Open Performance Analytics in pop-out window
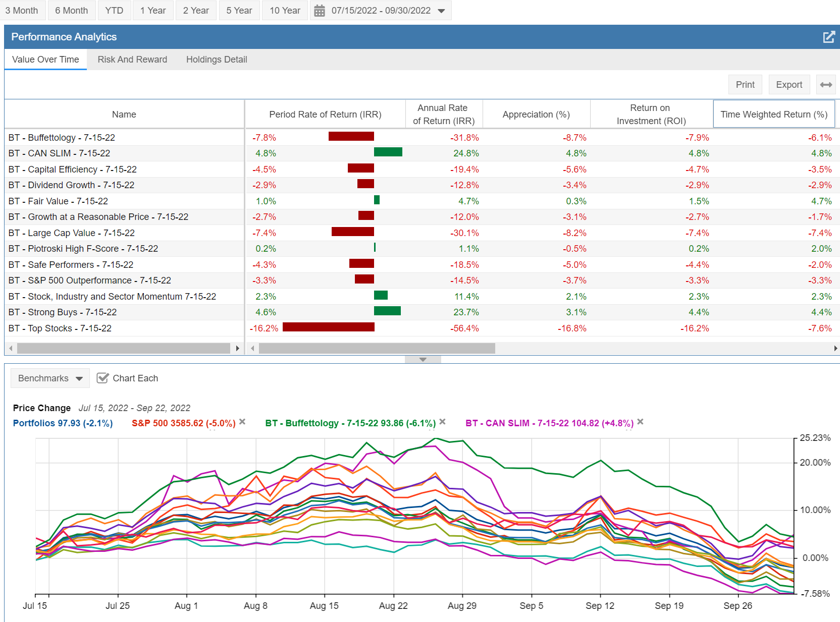The height and width of the screenshot is (622, 840). pos(828,37)
